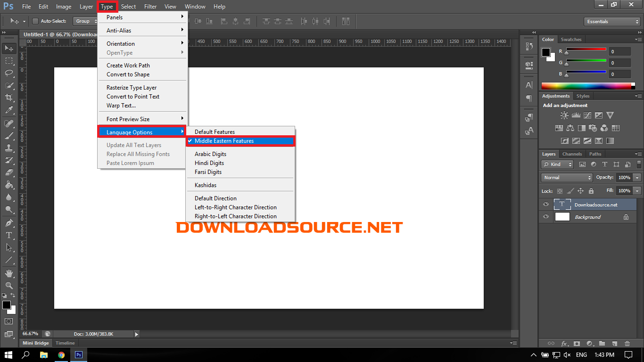Open the status bar info arrow
This screenshot has width=644, height=362.
pos(137,334)
